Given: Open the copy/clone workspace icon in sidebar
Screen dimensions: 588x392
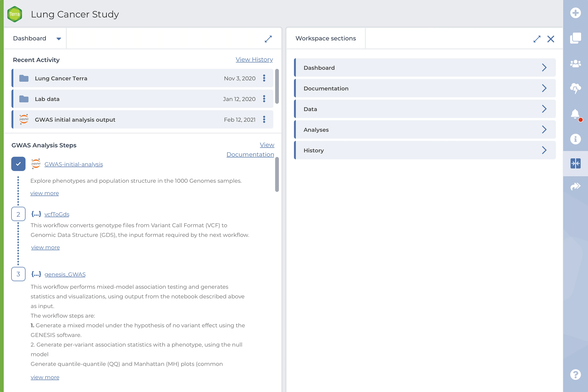Looking at the screenshot, I should 575,38.
